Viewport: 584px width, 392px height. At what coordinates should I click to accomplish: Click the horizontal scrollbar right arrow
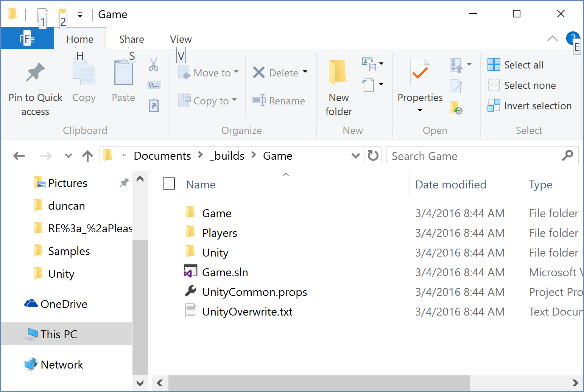coord(575,383)
